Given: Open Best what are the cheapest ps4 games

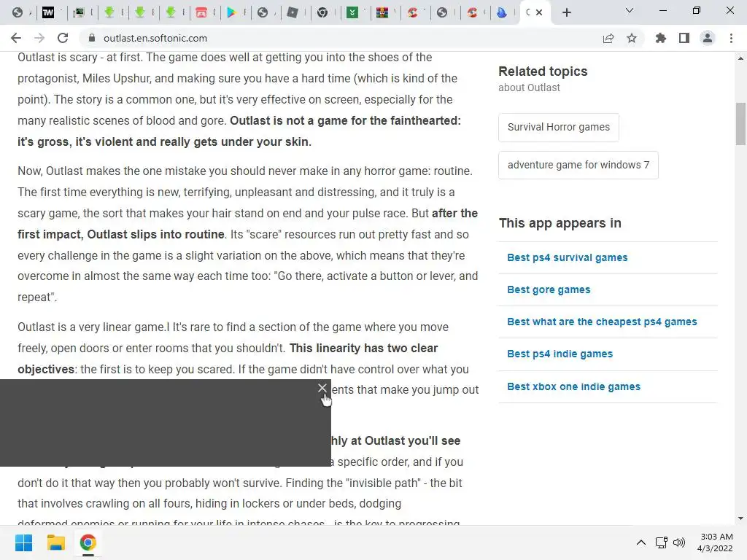Looking at the screenshot, I should tap(602, 322).
